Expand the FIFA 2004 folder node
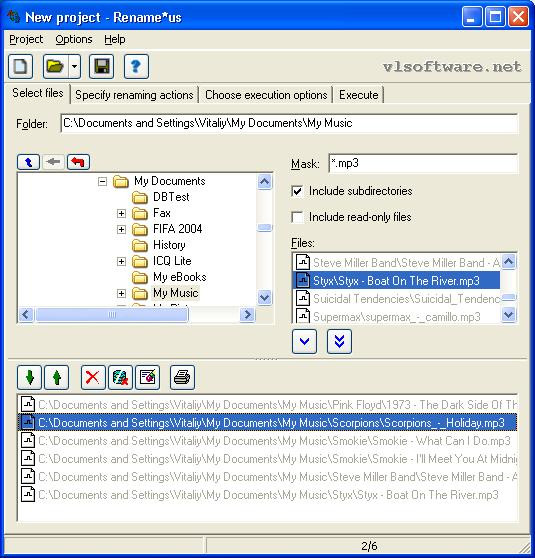The width and height of the screenshot is (535, 558). coord(121,230)
